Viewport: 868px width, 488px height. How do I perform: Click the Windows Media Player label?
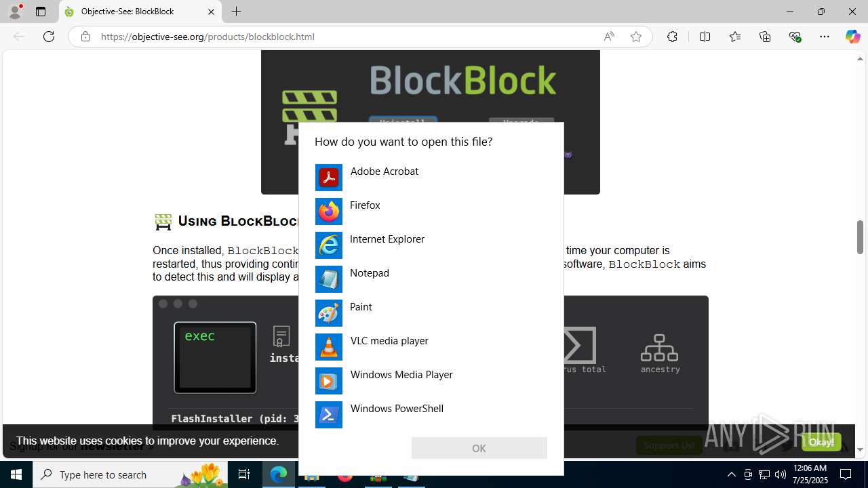coord(401,375)
